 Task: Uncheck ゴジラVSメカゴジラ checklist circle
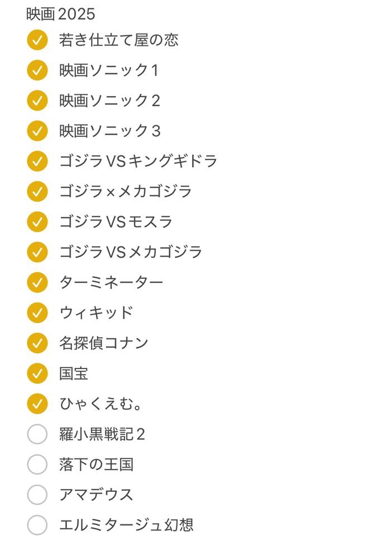(x=37, y=252)
